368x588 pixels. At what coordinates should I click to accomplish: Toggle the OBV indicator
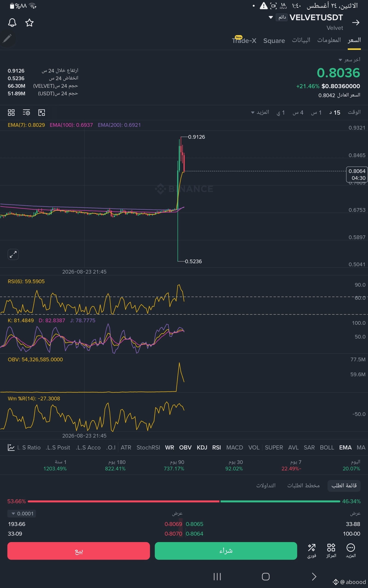click(x=185, y=447)
